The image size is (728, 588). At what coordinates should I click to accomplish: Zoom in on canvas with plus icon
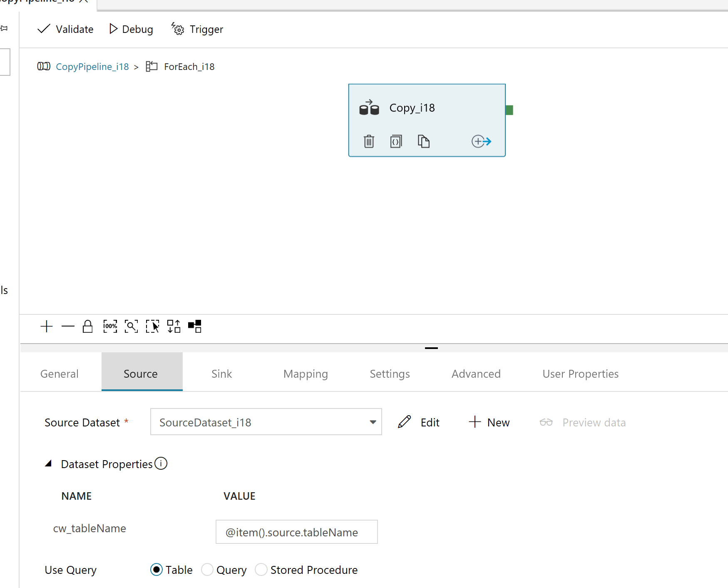47,326
